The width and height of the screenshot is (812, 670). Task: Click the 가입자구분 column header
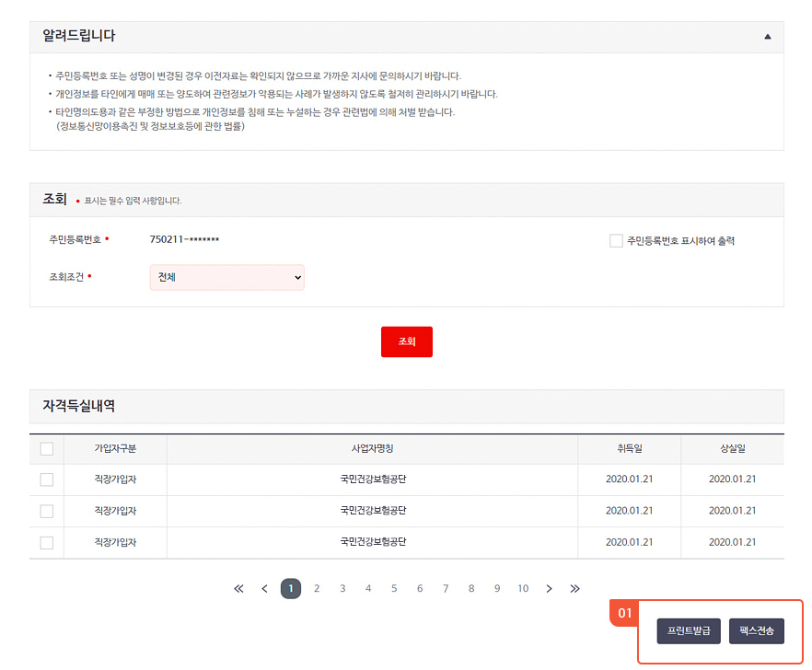click(115, 449)
